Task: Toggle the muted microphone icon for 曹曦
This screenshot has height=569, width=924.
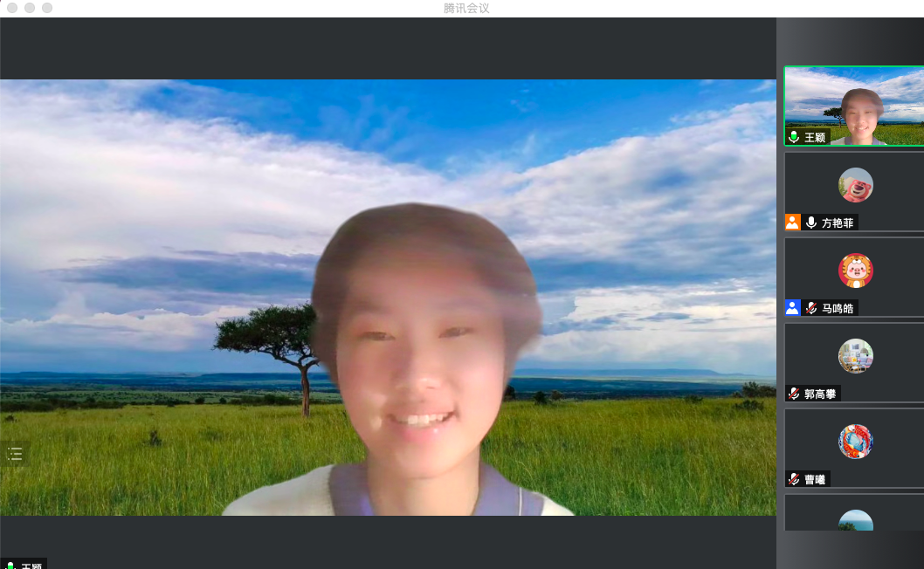Action: point(794,479)
